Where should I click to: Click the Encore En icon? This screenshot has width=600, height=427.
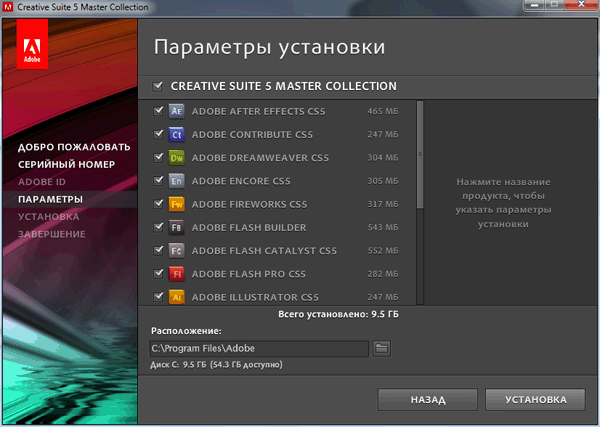tap(176, 181)
